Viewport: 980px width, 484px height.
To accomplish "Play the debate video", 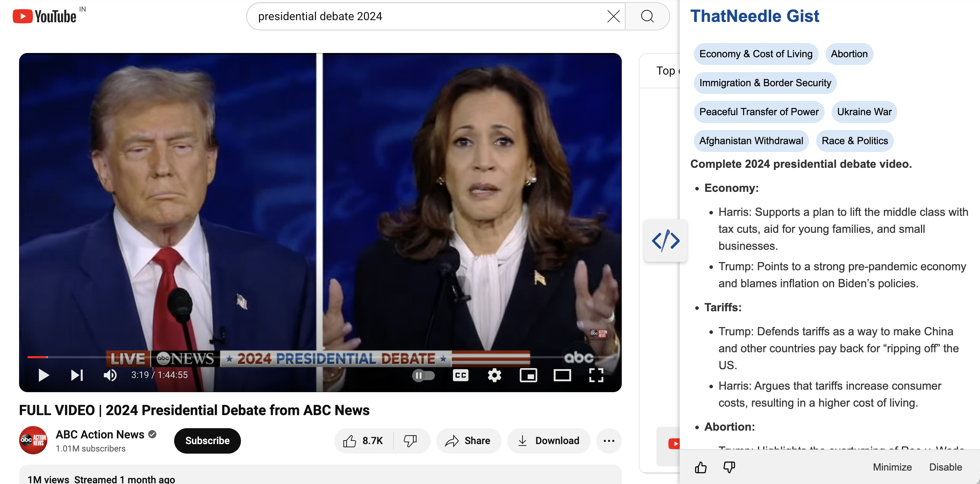I will pos(44,375).
